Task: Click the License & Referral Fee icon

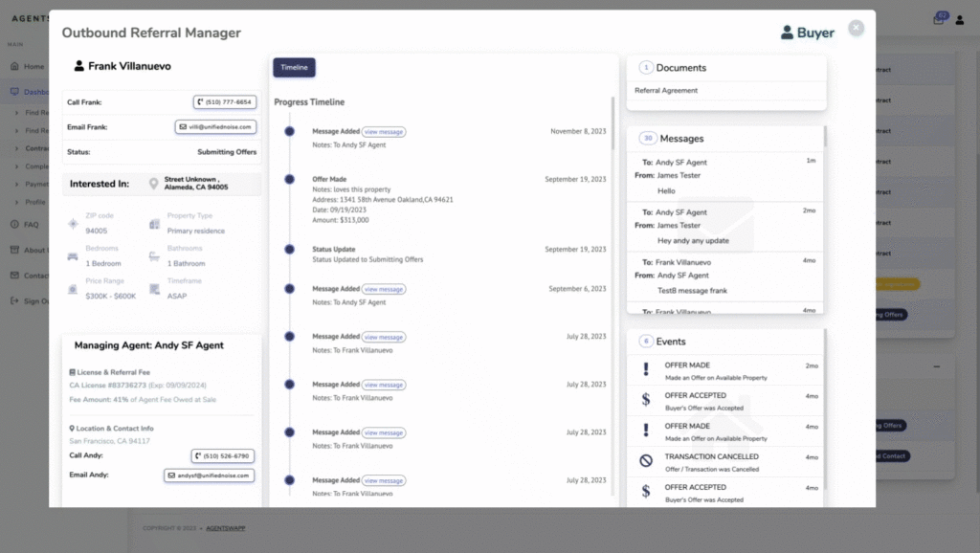Action: pos(72,372)
